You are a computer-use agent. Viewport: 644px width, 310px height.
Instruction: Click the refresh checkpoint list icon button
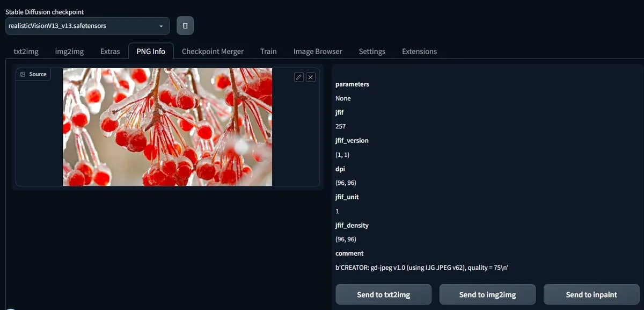(185, 26)
